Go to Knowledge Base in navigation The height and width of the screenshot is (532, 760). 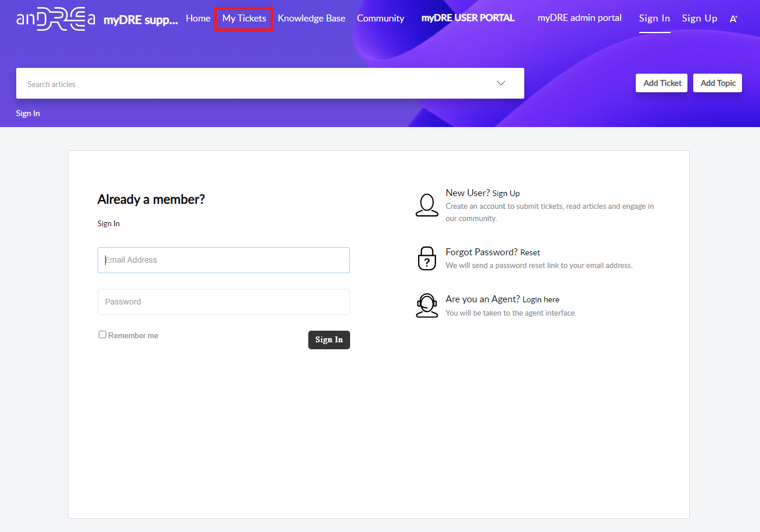click(311, 19)
